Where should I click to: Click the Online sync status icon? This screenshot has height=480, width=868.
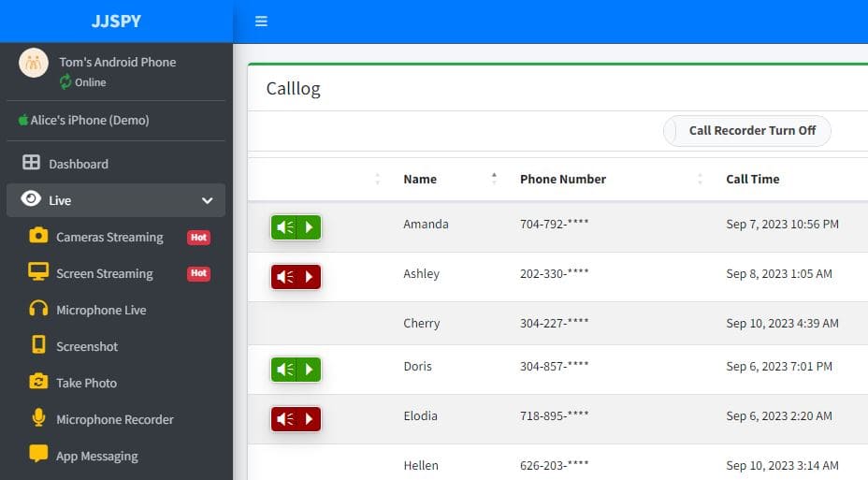coord(65,82)
